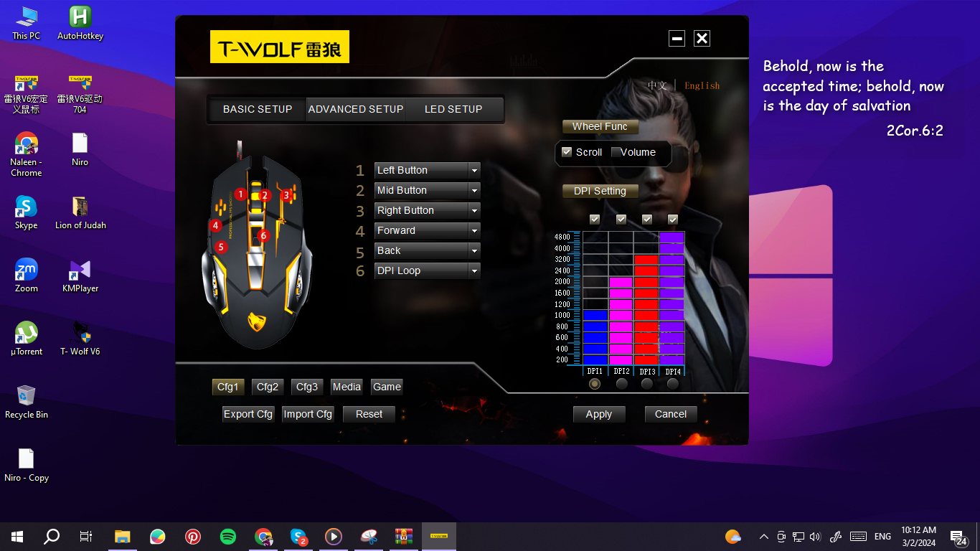Image resolution: width=980 pixels, height=551 pixels.
Task: Uncheck the Scroll wheel function checkbox
Action: 567,152
